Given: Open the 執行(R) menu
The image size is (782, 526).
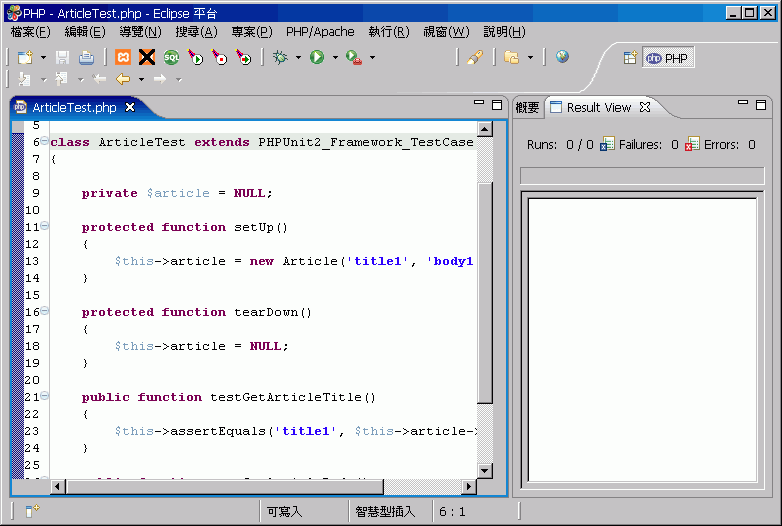Looking at the screenshot, I should 389,32.
